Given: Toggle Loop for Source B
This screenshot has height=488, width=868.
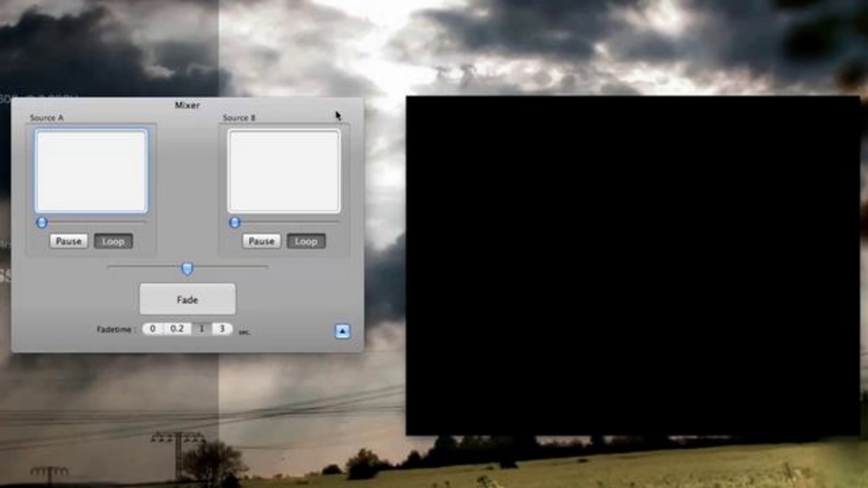Looking at the screenshot, I should pyautogui.click(x=306, y=241).
